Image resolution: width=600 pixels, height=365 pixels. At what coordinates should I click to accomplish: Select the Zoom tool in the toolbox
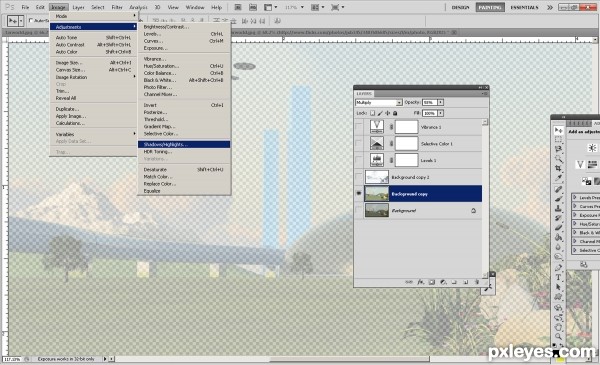558,337
